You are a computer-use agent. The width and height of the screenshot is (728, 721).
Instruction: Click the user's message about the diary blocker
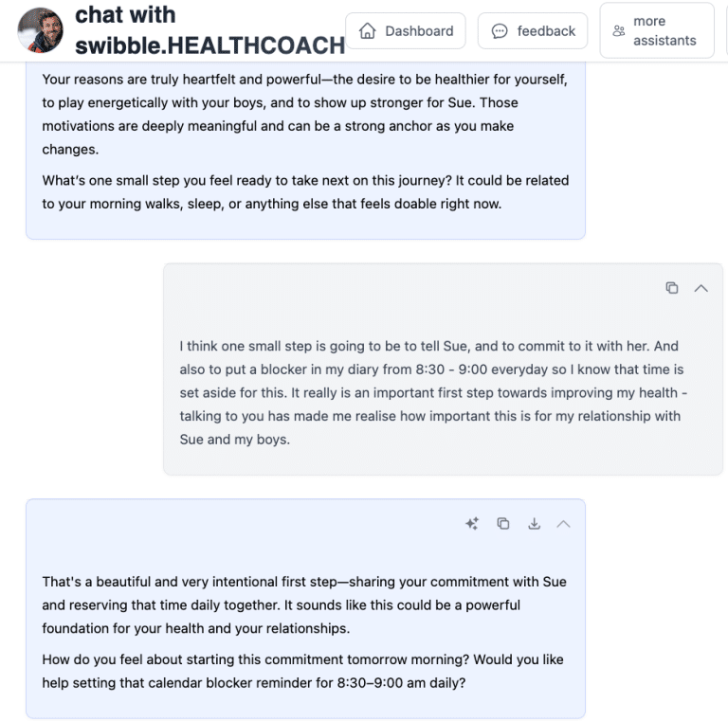coord(431,392)
